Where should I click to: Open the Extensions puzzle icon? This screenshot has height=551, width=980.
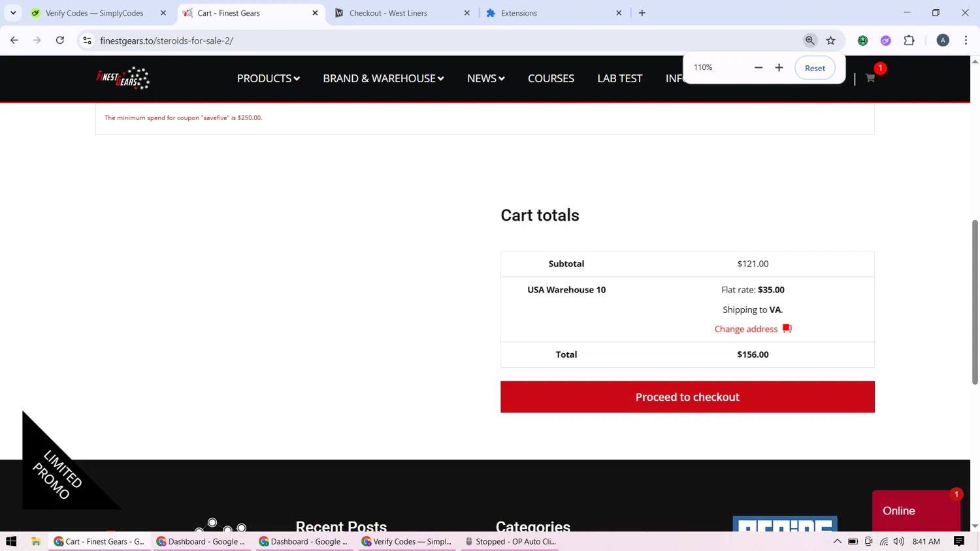[909, 40]
